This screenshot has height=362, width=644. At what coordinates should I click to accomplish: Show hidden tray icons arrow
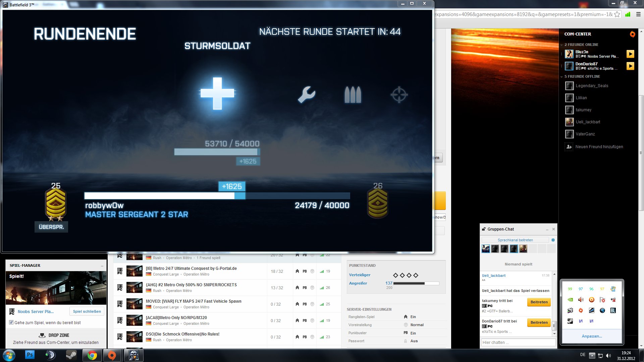pos(592,356)
